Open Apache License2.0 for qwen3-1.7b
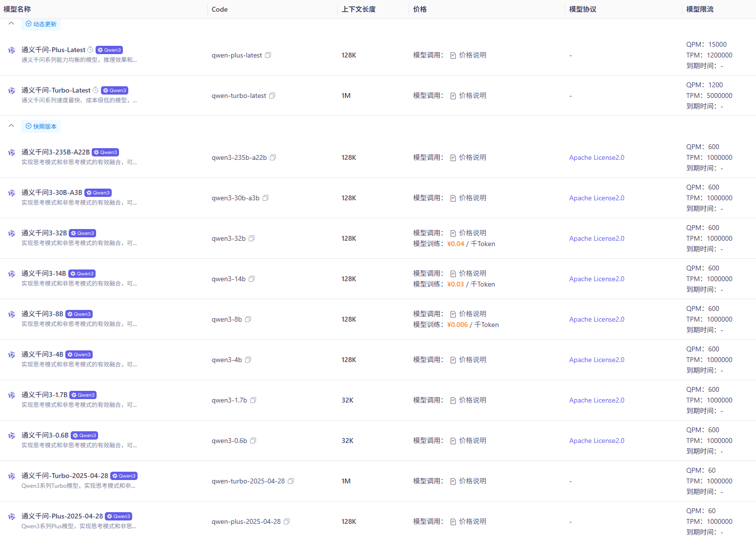This screenshot has height=538, width=756. pos(597,400)
